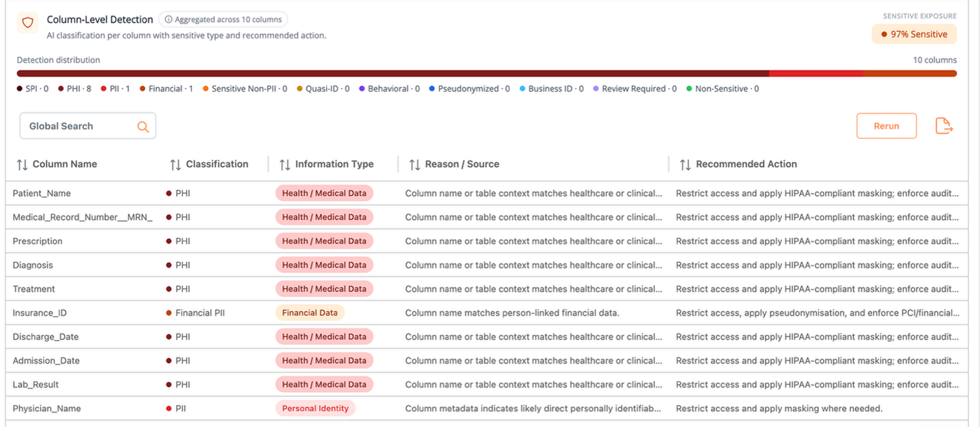Sort by Column Name arrows icon
Image resolution: width=980 pixels, height=427 pixels.
click(22, 165)
